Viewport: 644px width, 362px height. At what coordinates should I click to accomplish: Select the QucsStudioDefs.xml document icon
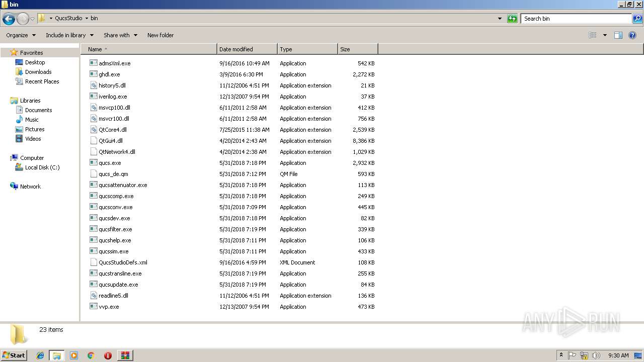(x=93, y=262)
